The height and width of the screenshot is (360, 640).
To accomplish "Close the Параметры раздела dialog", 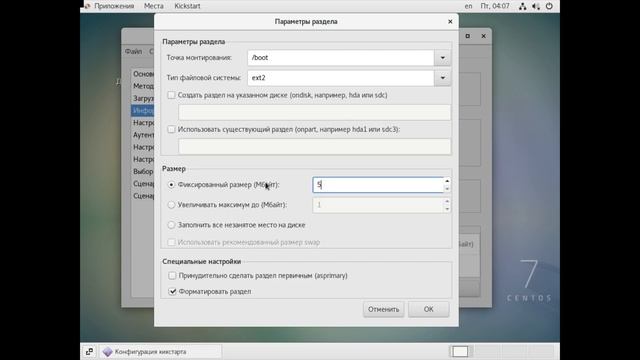I will coord(450,22).
